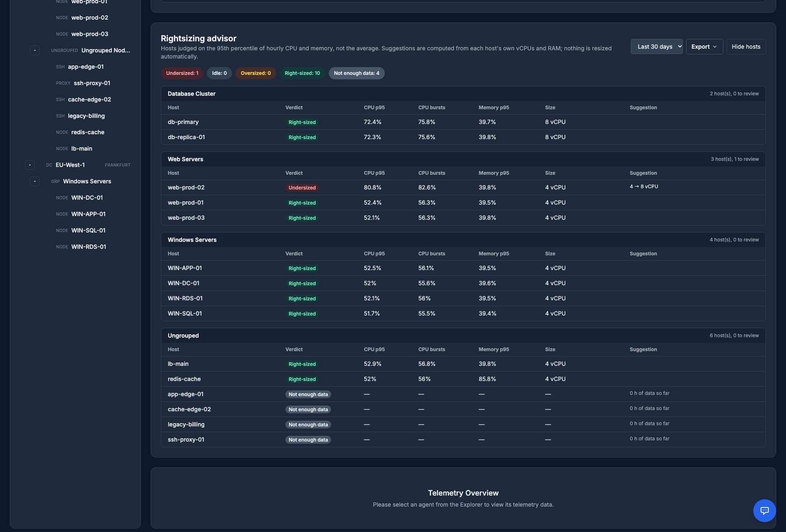Click the db-replica-01 host row
Viewport: 786px width, 532px height.
tap(463, 137)
